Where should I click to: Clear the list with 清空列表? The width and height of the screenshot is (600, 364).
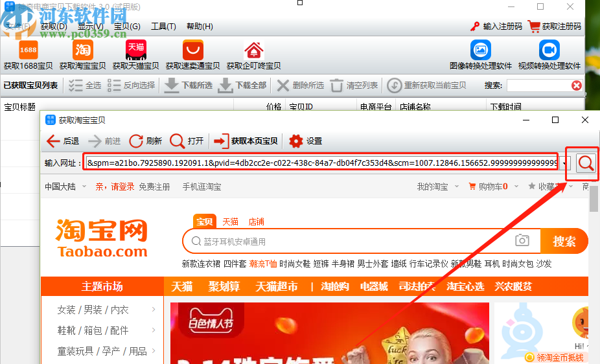[x=354, y=85]
